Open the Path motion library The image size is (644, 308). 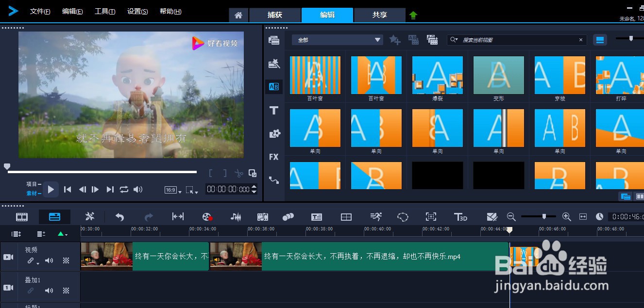click(x=274, y=180)
